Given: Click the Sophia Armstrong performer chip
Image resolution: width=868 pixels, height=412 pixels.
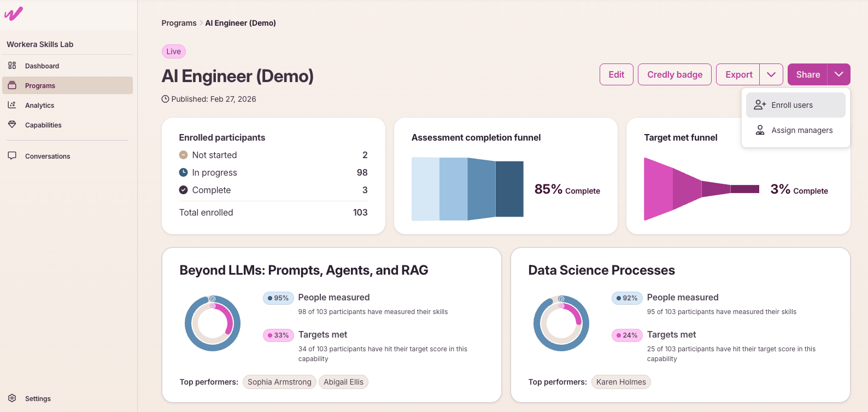Looking at the screenshot, I should pyautogui.click(x=279, y=382).
